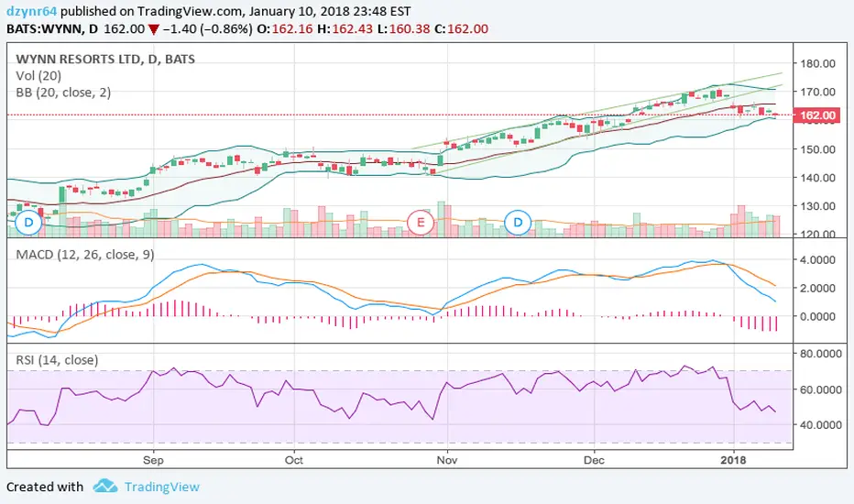The width and height of the screenshot is (854, 504).
Task: Click the Oct label on time axis
Action: coord(293,460)
